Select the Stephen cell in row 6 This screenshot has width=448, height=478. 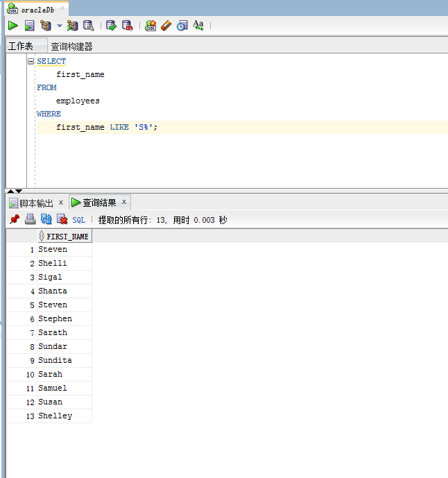(64, 318)
